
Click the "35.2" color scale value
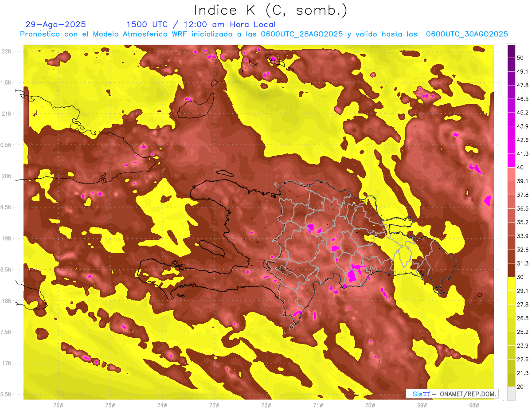tap(522, 222)
